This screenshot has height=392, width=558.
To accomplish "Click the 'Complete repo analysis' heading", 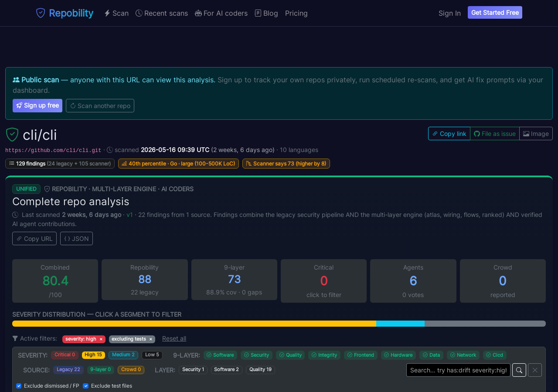I will click(71, 202).
